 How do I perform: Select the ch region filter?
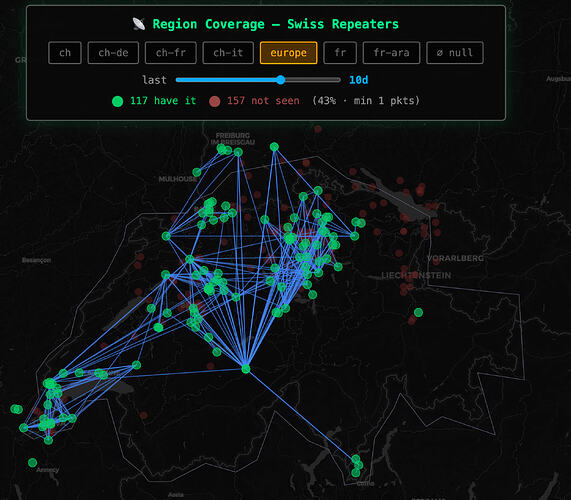(x=65, y=53)
